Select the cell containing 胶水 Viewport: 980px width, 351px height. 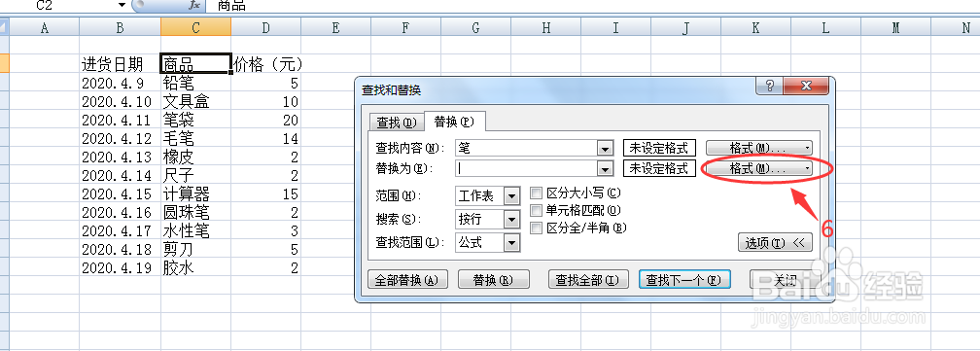pos(195,268)
